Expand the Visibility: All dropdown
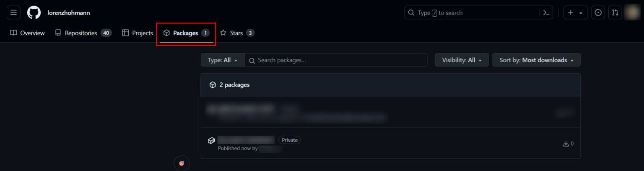644x171 pixels. click(x=462, y=60)
